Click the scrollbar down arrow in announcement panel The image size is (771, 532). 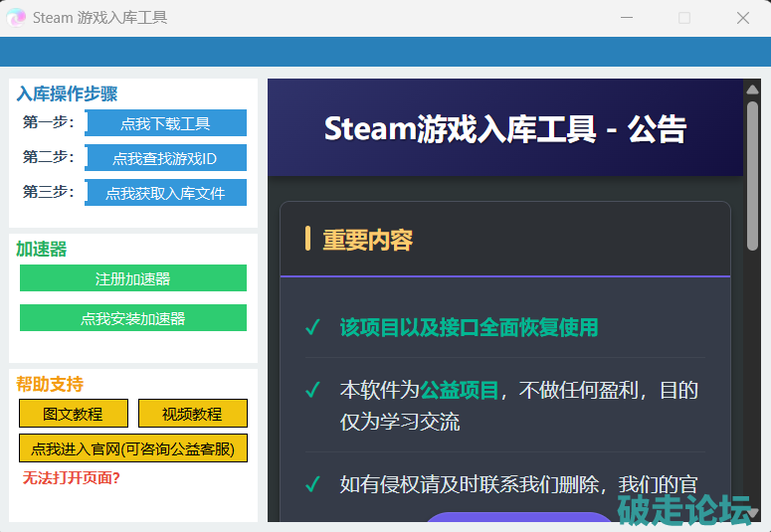752,512
